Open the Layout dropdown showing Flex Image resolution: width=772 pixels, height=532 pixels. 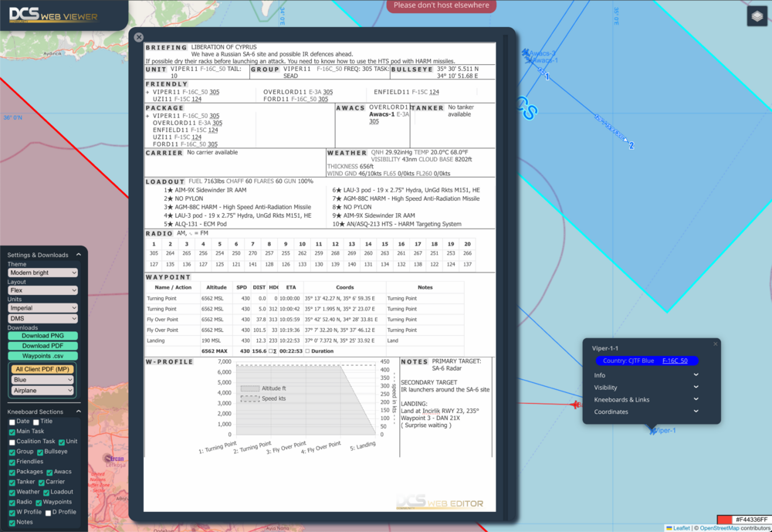tap(42, 290)
